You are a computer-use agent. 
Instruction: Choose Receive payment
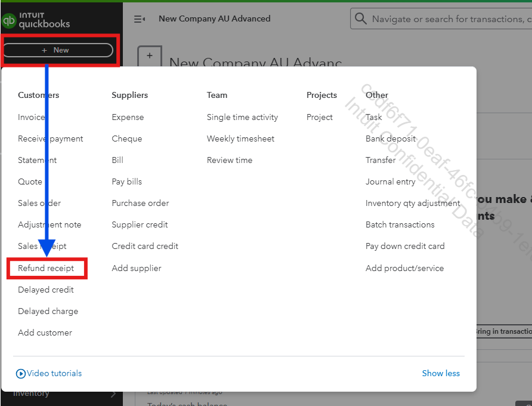(x=50, y=139)
